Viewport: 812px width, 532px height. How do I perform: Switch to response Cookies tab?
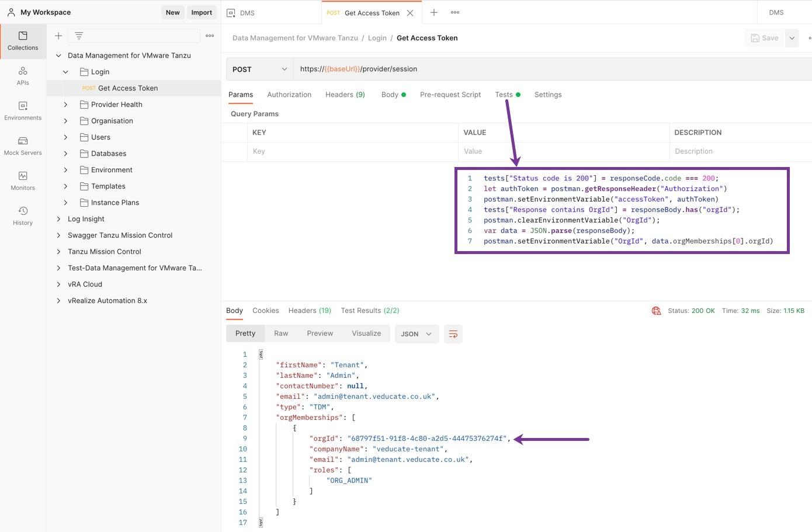(266, 311)
